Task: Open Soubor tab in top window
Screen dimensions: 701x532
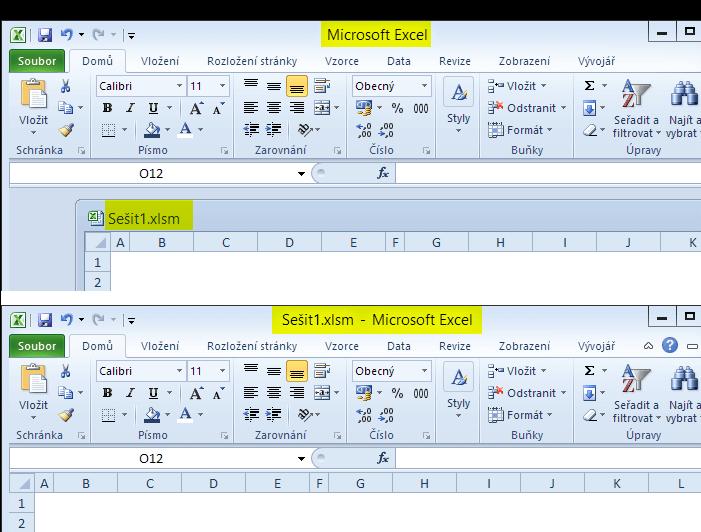Action: click(x=37, y=61)
